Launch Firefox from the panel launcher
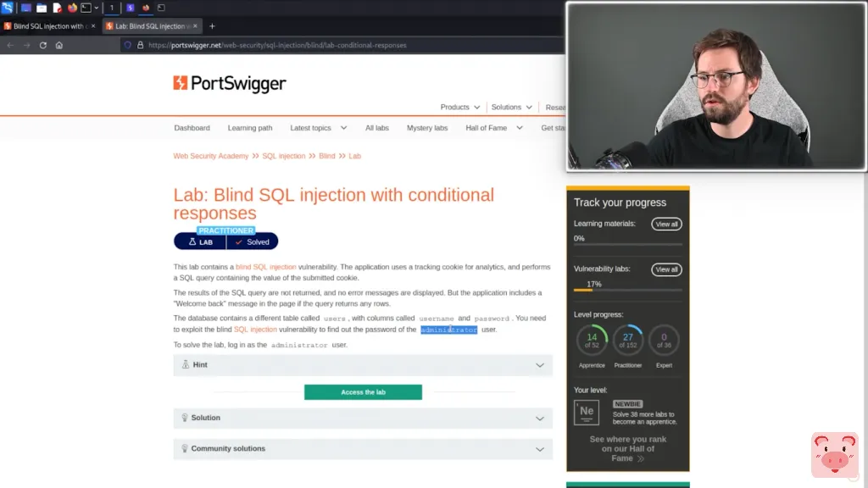This screenshot has width=868, height=488. (x=72, y=8)
